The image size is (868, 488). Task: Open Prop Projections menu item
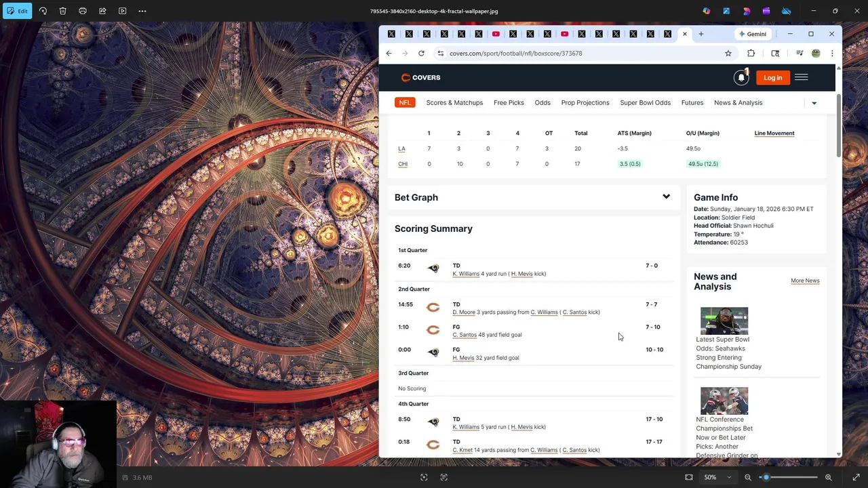585,103
